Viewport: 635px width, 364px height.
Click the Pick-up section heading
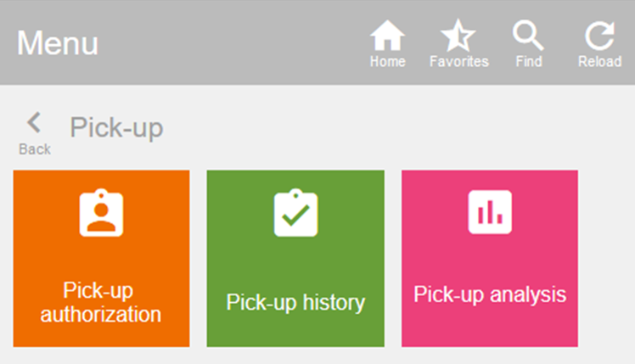[116, 128]
